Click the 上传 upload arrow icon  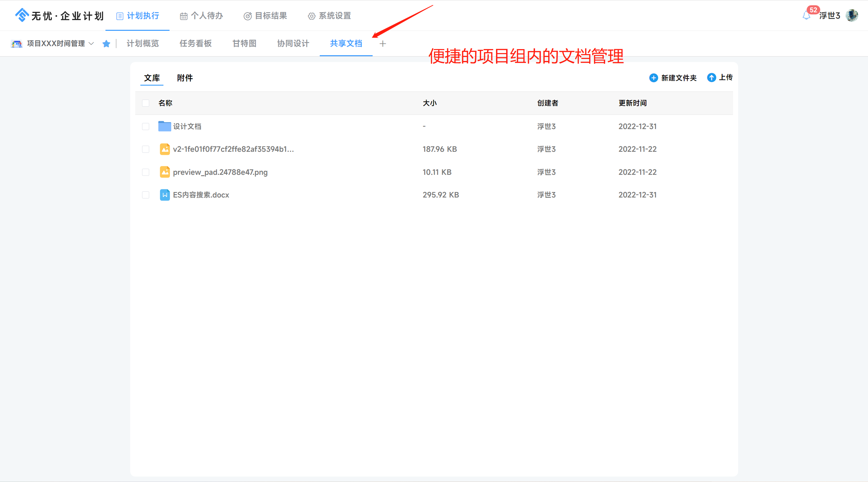(x=711, y=78)
